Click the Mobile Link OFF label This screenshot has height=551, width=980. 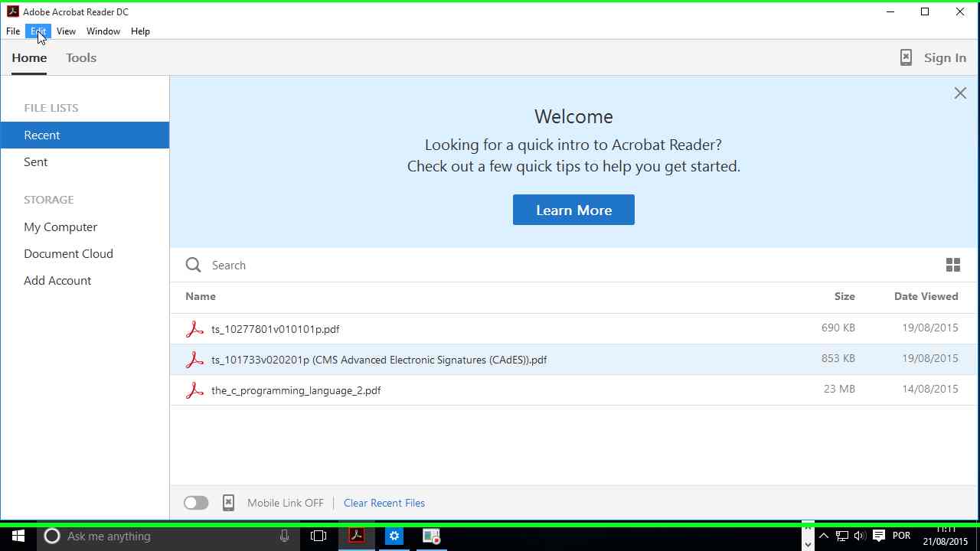point(286,503)
